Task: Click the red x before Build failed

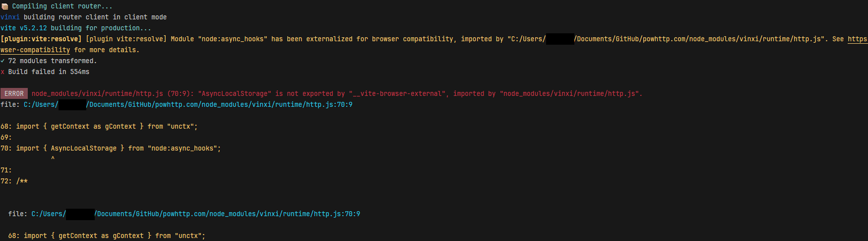Action: [x=2, y=72]
